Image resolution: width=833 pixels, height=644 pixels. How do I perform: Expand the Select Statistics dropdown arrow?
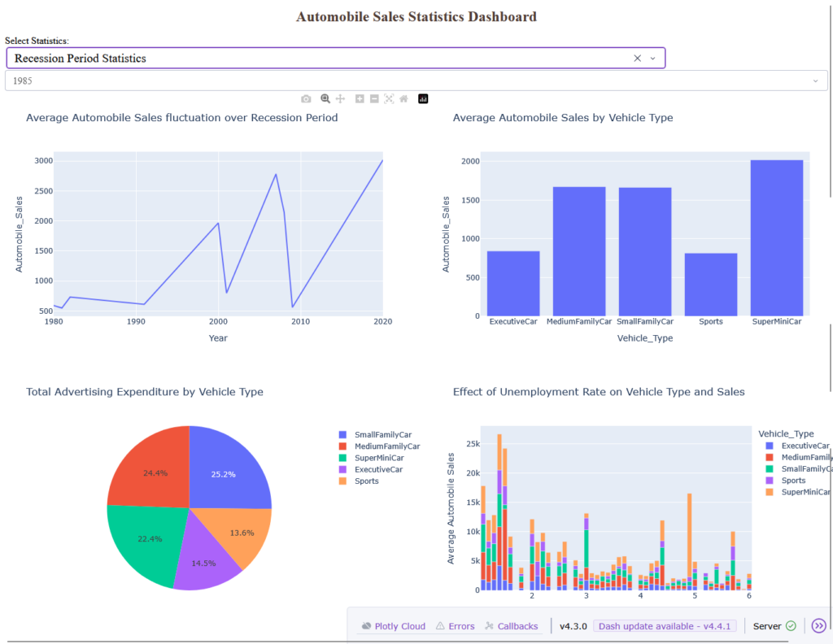pyautogui.click(x=653, y=59)
